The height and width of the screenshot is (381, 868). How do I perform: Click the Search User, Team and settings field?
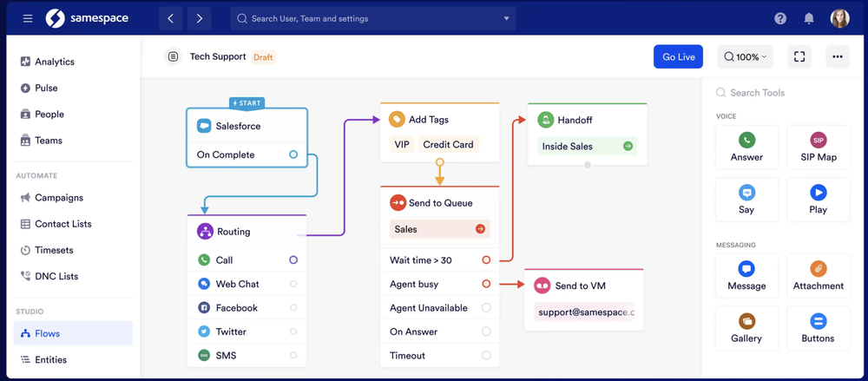click(373, 18)
